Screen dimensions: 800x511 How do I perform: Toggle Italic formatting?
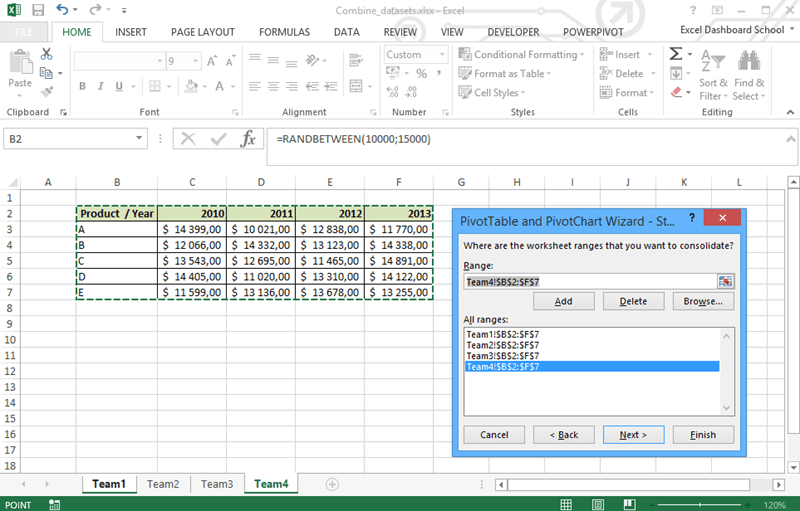[101, 86]
